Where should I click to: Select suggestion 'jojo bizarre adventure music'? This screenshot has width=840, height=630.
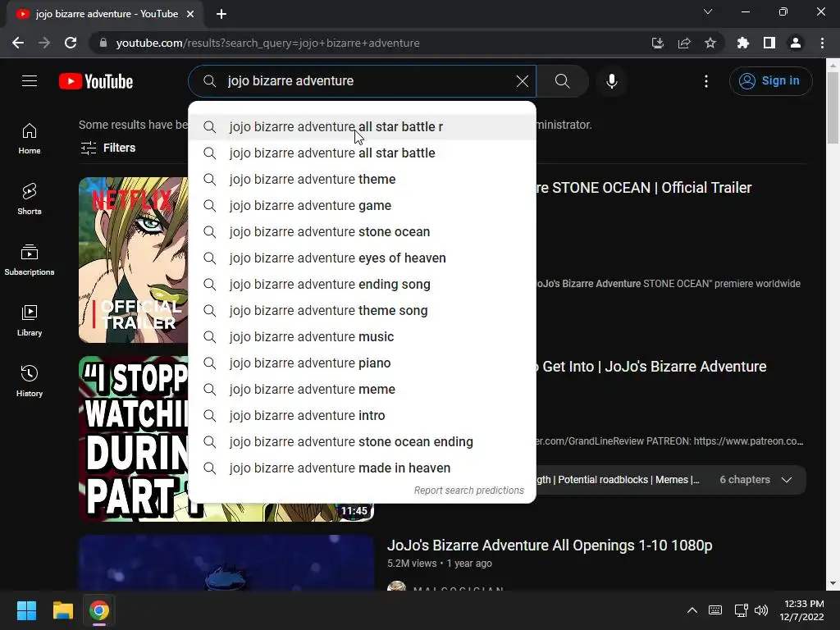(362, 337)
